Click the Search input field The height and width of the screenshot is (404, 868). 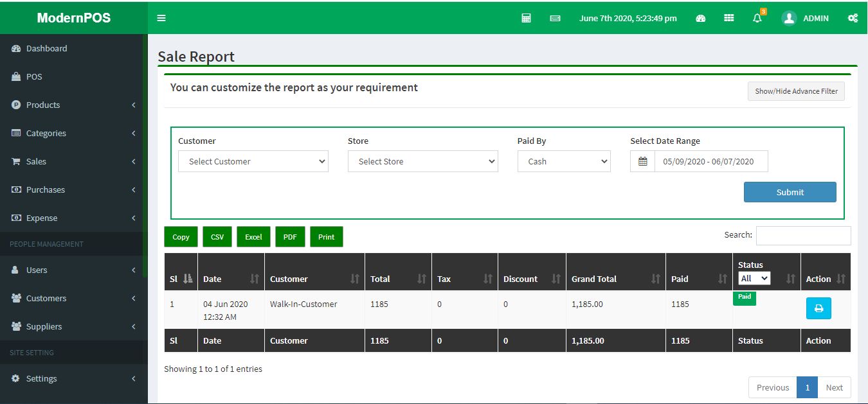point(803,236)
